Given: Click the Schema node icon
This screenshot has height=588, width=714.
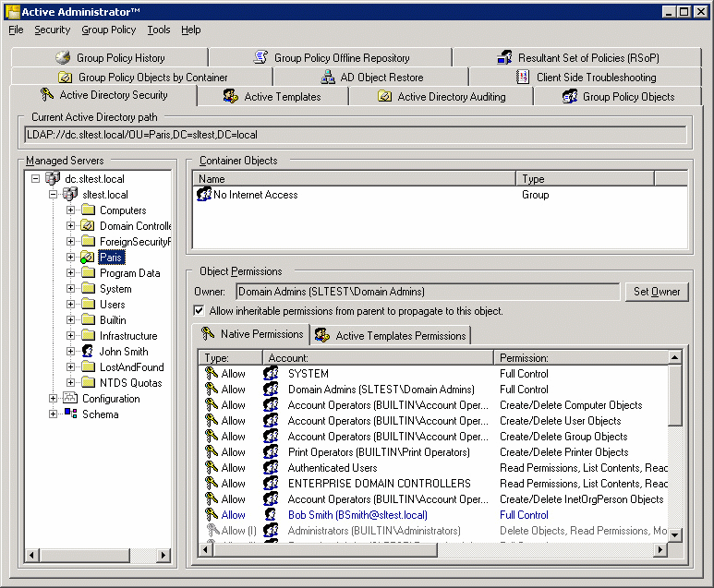Looking at the screenshot, I should pos(70,414).
